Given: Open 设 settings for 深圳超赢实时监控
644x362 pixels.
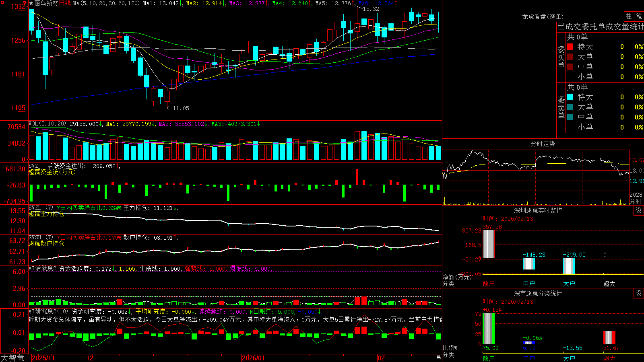Looking at the screenshot, I should 639,210.
